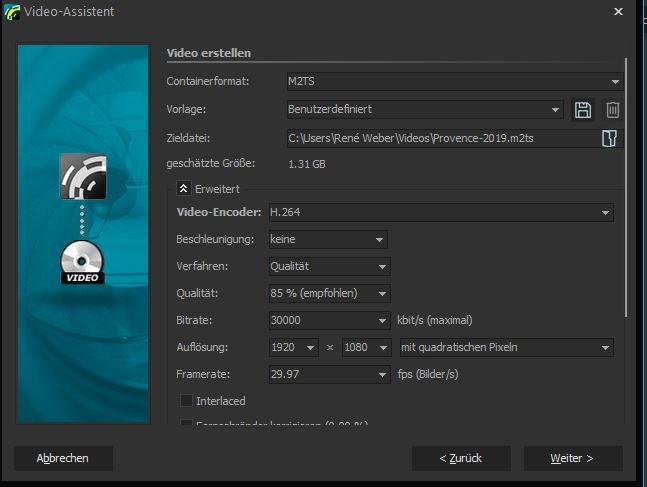The width and height of the screenshot is (647, 487).
Task: Click the app logo in title bar
Action: (11, 11)
